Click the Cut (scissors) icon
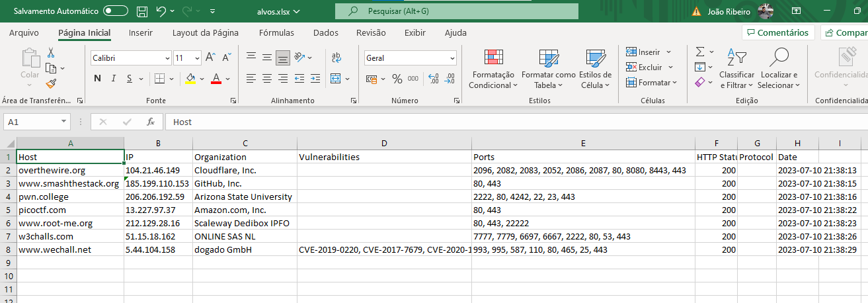This screenshot has height=303, width=868. tap(51, 54)
